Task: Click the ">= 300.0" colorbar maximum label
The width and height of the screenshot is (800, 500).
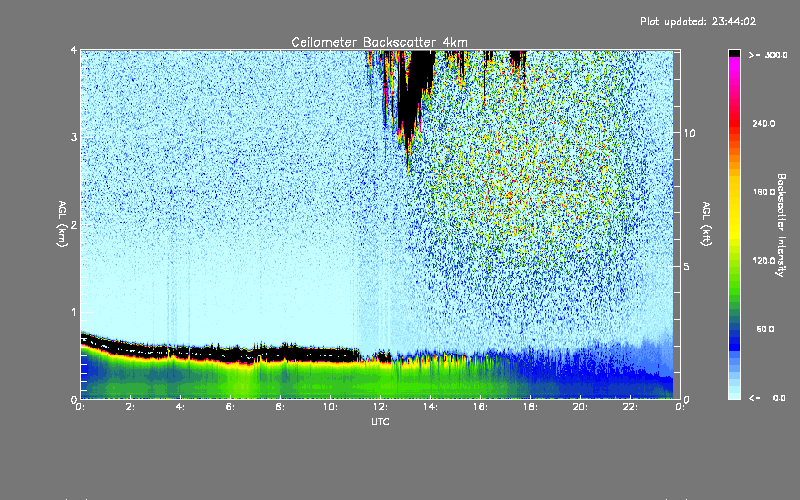Action: tap(767, 55)
